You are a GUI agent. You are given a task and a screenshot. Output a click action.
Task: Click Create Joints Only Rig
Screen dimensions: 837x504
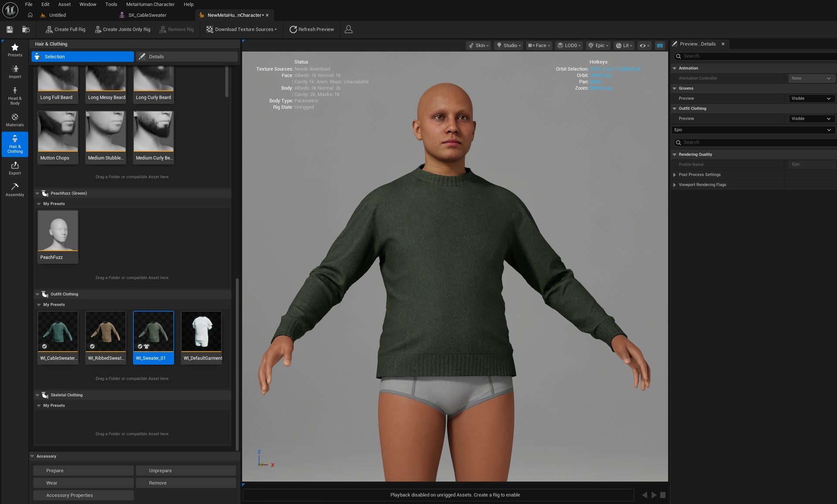[122, 29]
